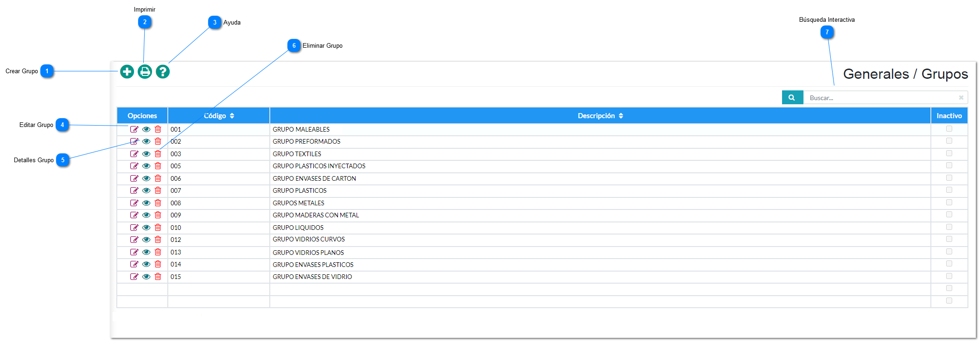The width and height of the screenshot is (980, 342).
Task: Delete group 012 VIDRIOS CURVOS
Action: tap(158, 240)
